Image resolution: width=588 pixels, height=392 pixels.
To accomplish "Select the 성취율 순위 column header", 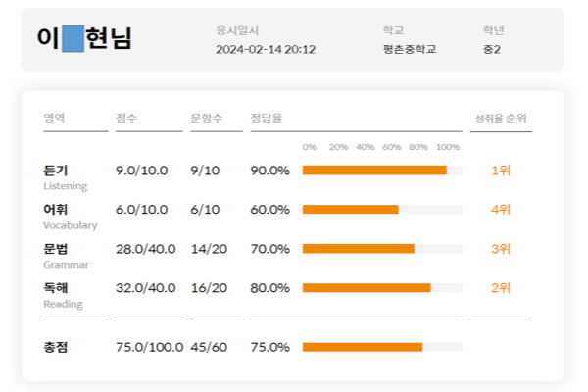I will (x=500, y=118).
